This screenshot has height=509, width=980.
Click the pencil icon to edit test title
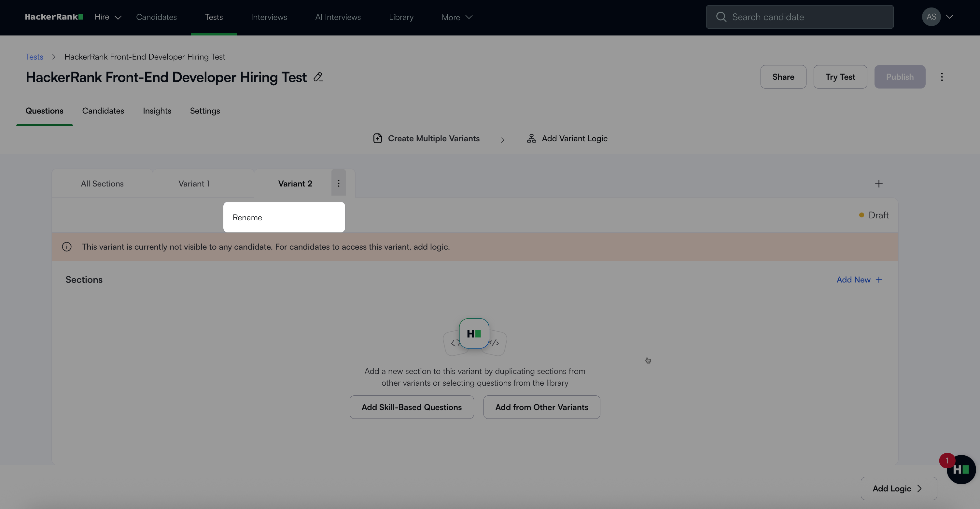click(318, 77)
